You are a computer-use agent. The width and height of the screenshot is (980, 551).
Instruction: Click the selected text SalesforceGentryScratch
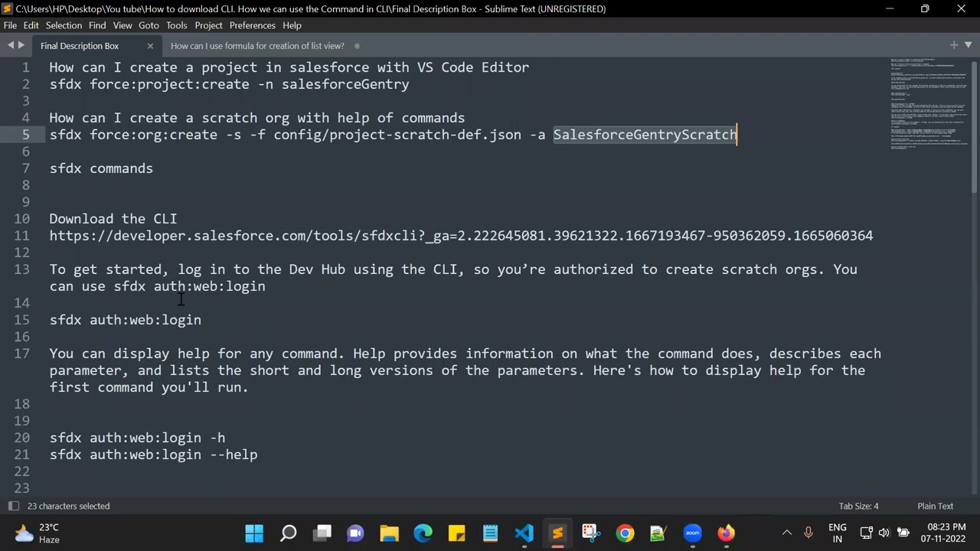click(645, 135)
